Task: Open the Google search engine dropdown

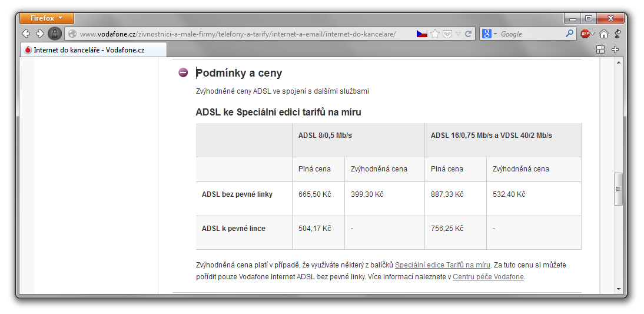Action: (x=489, y=34)
